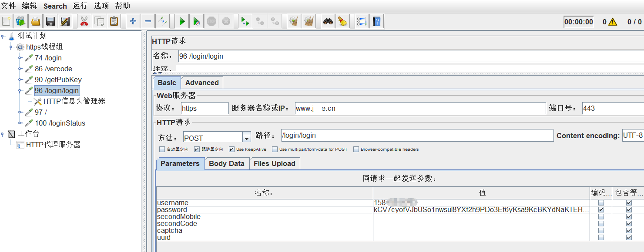
Task: Open the function helper list icon
Action: tap(362, 21)
